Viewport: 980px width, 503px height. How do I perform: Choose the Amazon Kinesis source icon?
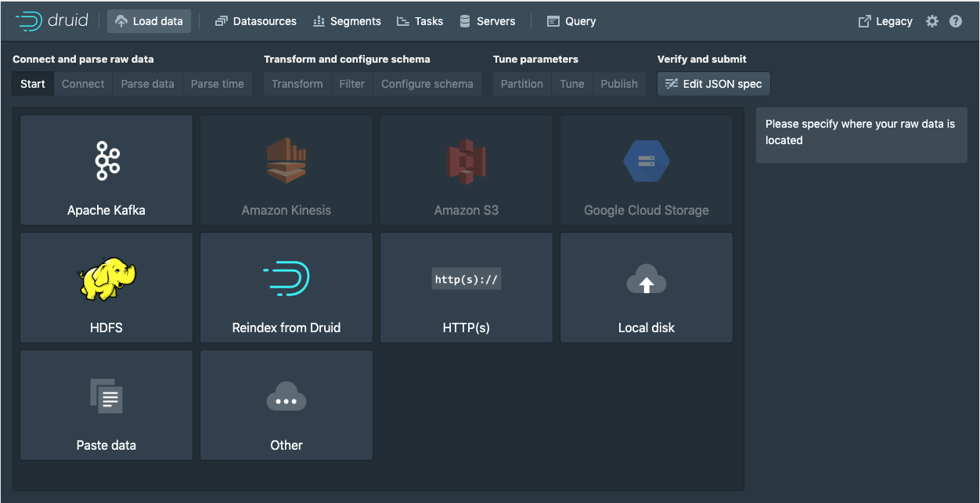286,161
